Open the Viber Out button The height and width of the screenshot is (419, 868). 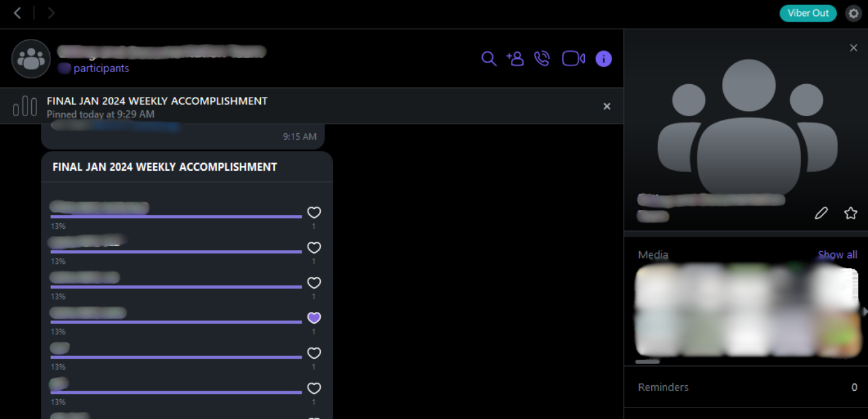tap(808, 13)
